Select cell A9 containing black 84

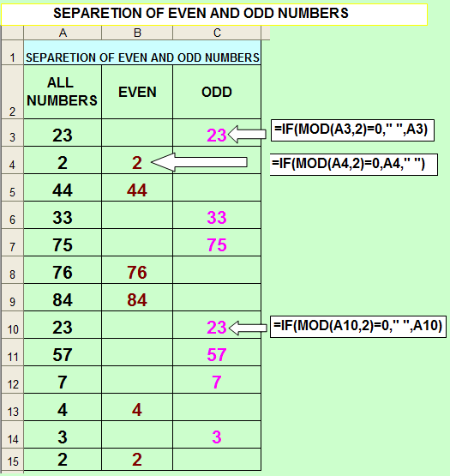[x=63, y=298]
